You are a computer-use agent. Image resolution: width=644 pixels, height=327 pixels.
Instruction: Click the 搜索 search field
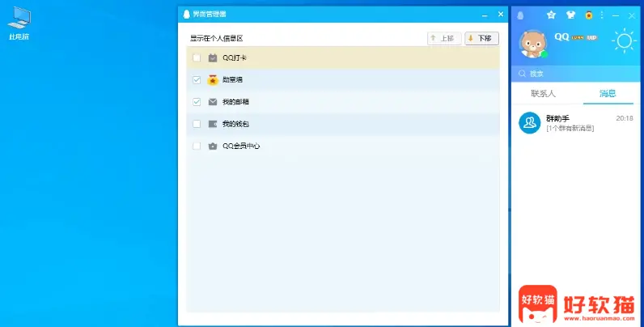[x=575, y=74]
